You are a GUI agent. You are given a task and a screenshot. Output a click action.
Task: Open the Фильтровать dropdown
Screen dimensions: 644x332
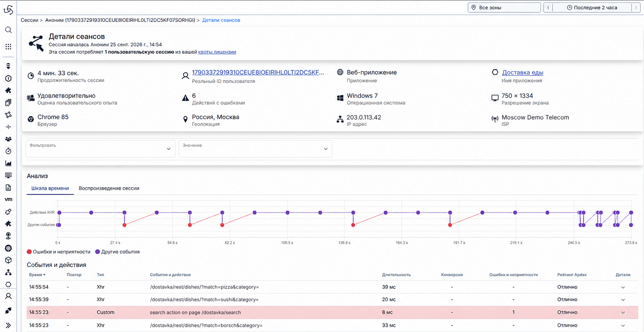click(x=100, y=149)
